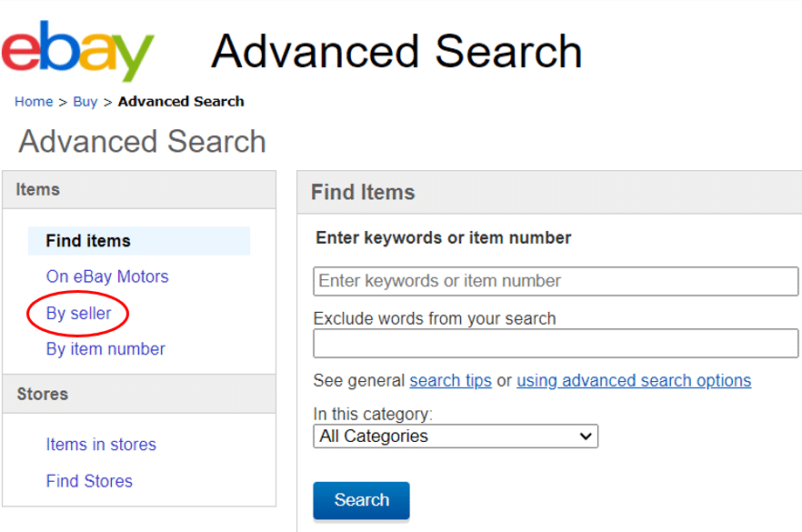Viewport: 802px width, 532px height.
Task: Click the dropdown arrow on All Categories
Action: [587, 437]
